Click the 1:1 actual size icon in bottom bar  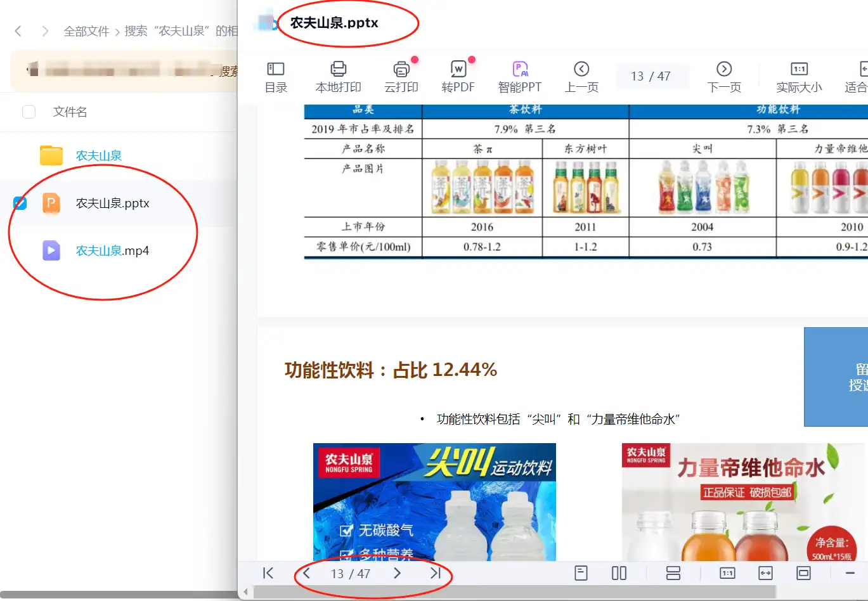727,573
